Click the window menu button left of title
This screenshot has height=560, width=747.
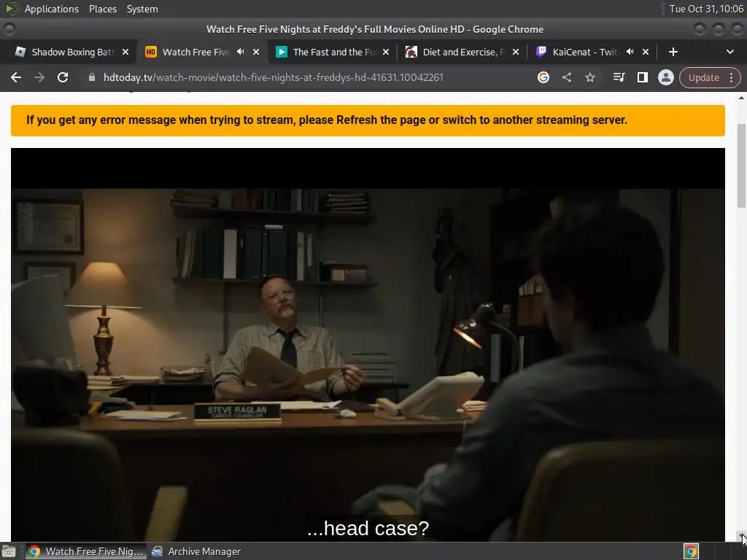tap(9, 29)
